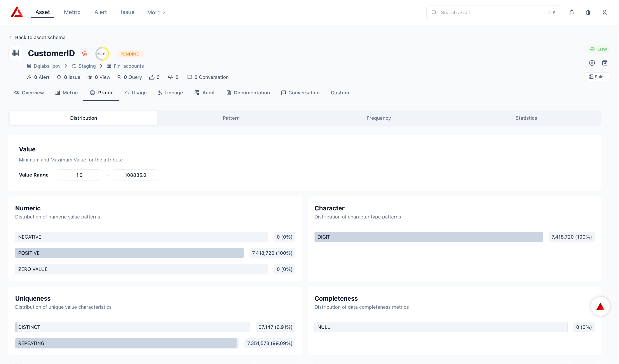Click the DQLabs red logo
Screen dimensions: 619x364
(x=17, y=12)
